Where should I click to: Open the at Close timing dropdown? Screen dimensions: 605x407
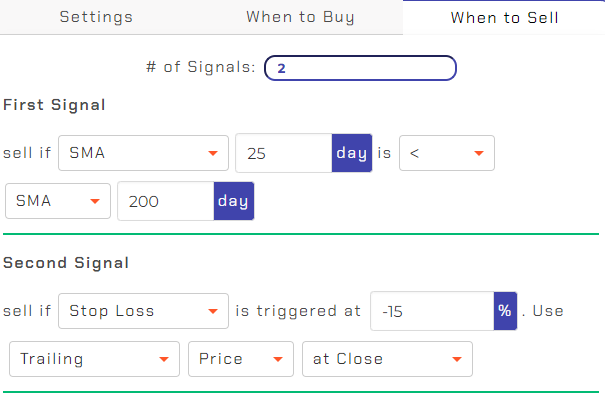click(387, 359)
